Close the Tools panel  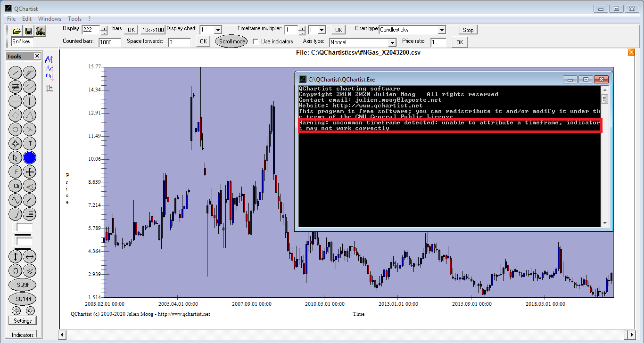[37, 56]
